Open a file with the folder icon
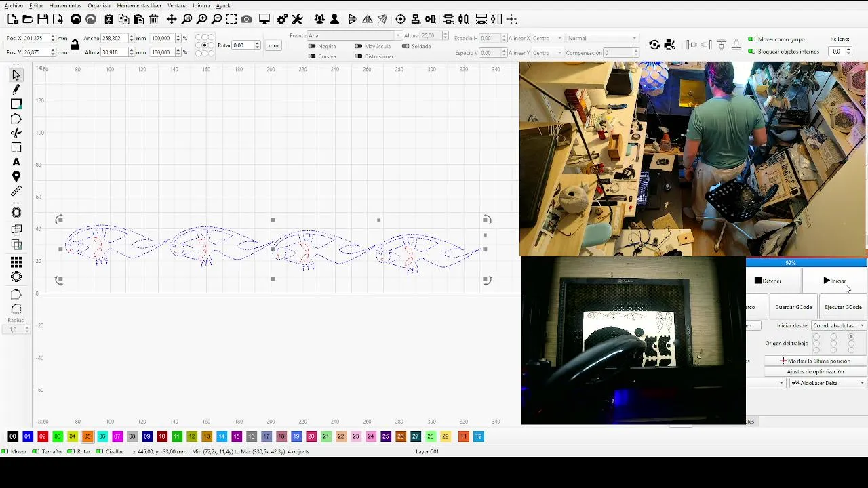 (x=28, y=20)
